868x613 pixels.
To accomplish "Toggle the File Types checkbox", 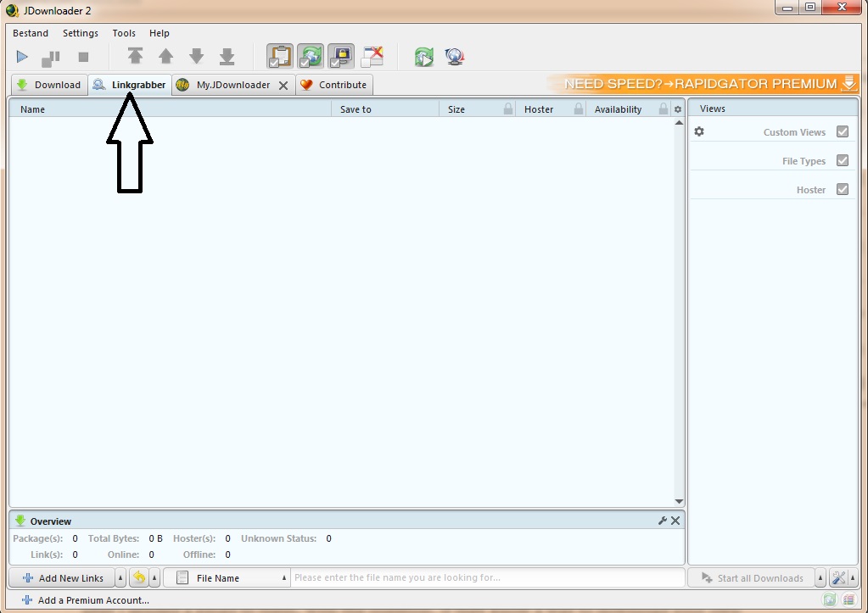I will 843,160.
